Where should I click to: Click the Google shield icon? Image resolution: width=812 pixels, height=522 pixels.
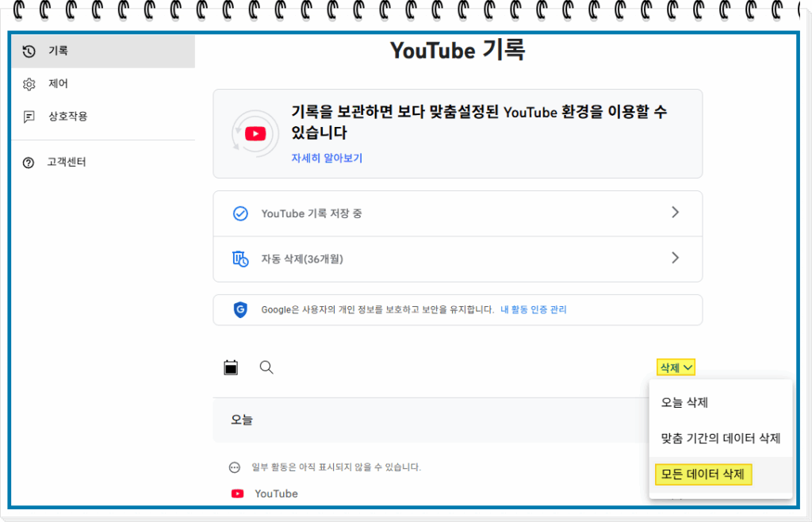coord(240,309)
